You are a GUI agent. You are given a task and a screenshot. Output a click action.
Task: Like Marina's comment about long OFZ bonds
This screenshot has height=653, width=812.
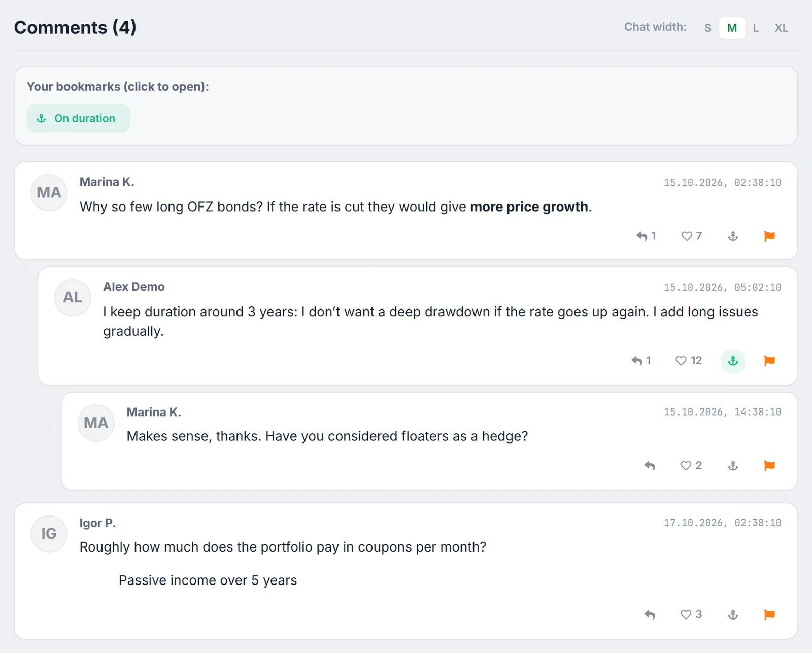pos(692,236)
